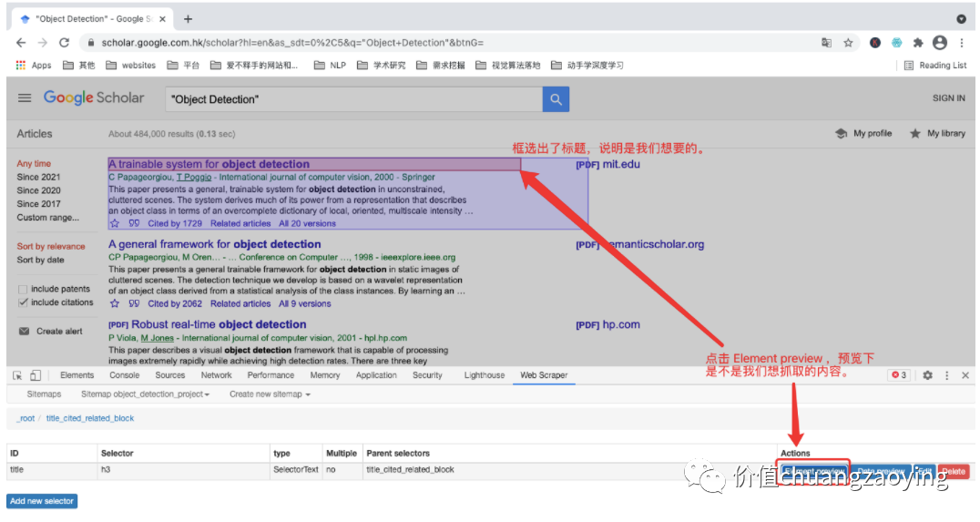Open the Chrome profile avatar
Screen dimensions: 980x522
tap(939, 43)
